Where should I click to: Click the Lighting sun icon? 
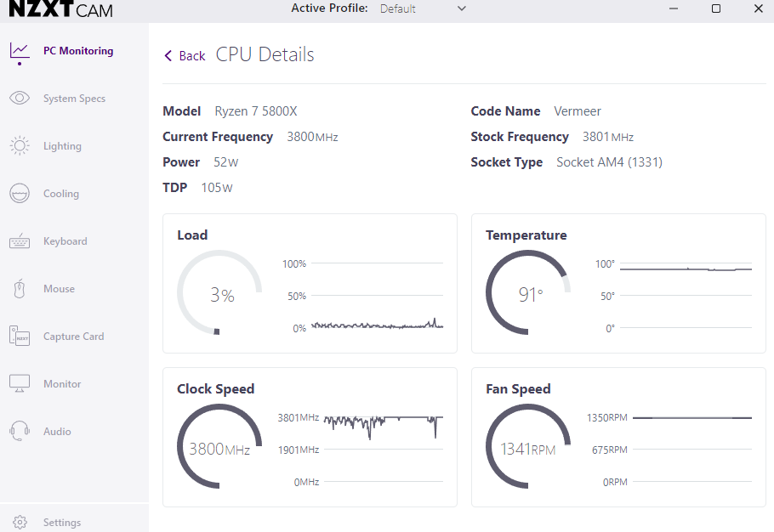pyautogui.click(x=20, y=146)
